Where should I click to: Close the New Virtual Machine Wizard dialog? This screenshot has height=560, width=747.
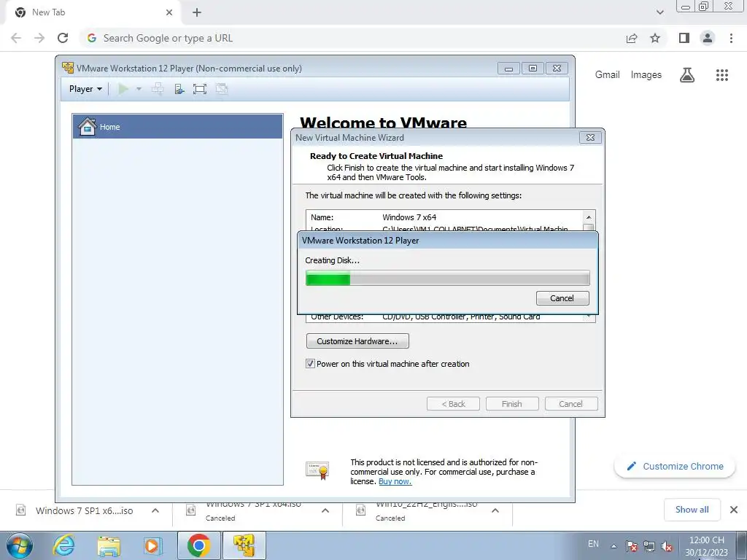590,138
